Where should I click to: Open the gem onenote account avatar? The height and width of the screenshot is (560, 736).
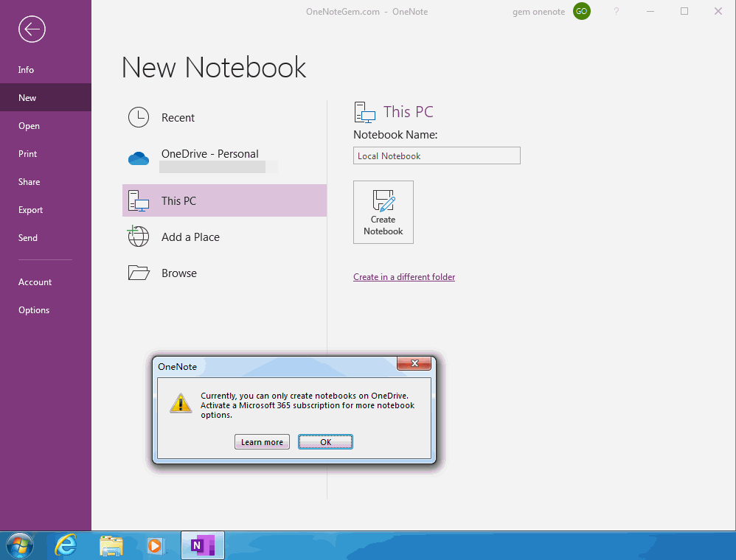(581, 11)
